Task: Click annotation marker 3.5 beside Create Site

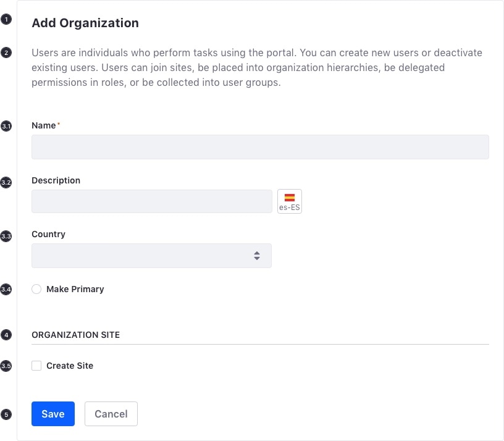Action: (x=6, y=366)
